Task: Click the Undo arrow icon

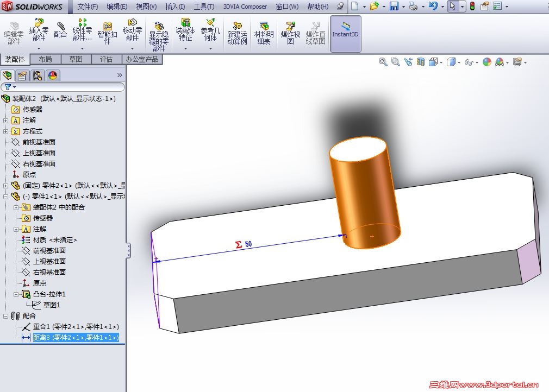Action: pyautogui.click(x=433, y=6)
